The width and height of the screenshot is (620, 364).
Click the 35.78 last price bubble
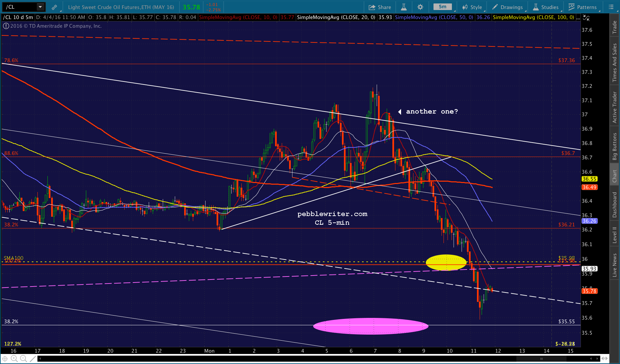(589, 291)
